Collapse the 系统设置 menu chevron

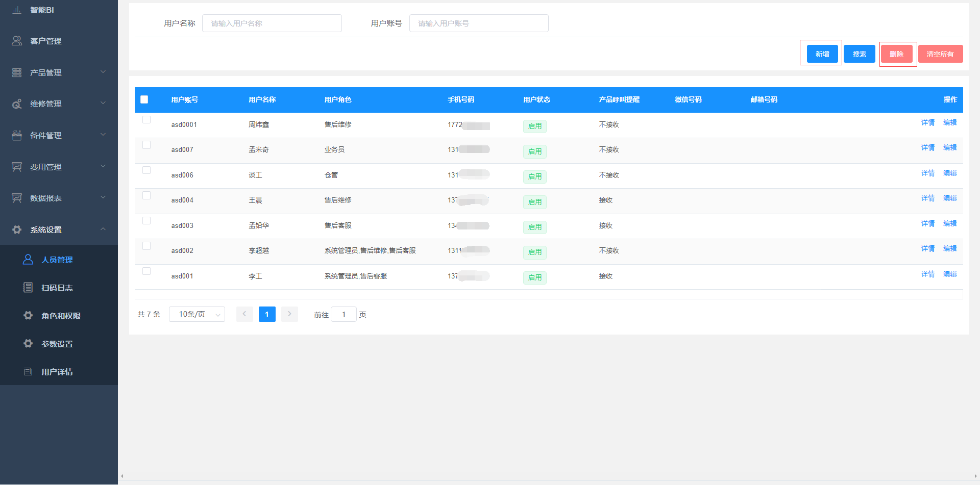coord(103,229)
